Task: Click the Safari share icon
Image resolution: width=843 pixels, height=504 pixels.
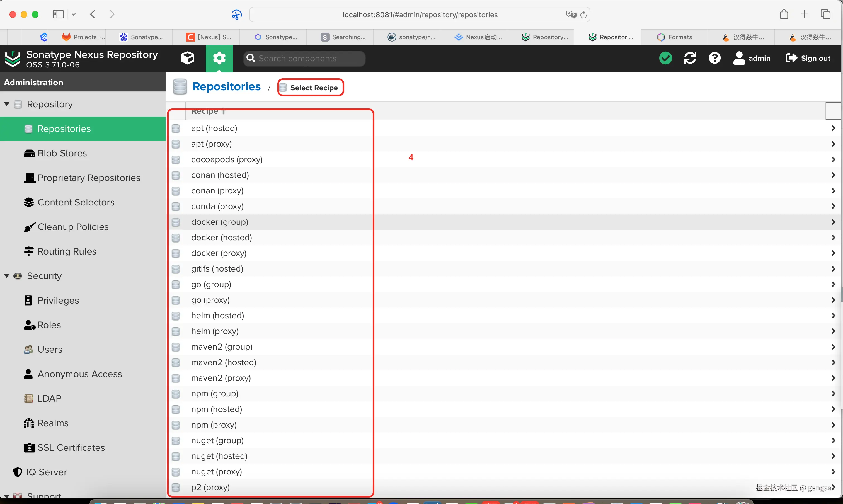Action: coord(784,14)
